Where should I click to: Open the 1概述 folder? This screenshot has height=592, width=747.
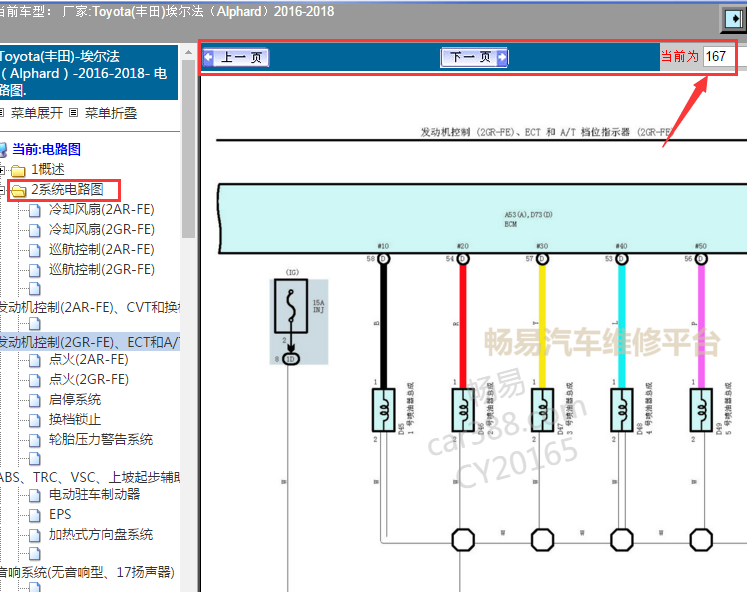[x=48, y=169]
